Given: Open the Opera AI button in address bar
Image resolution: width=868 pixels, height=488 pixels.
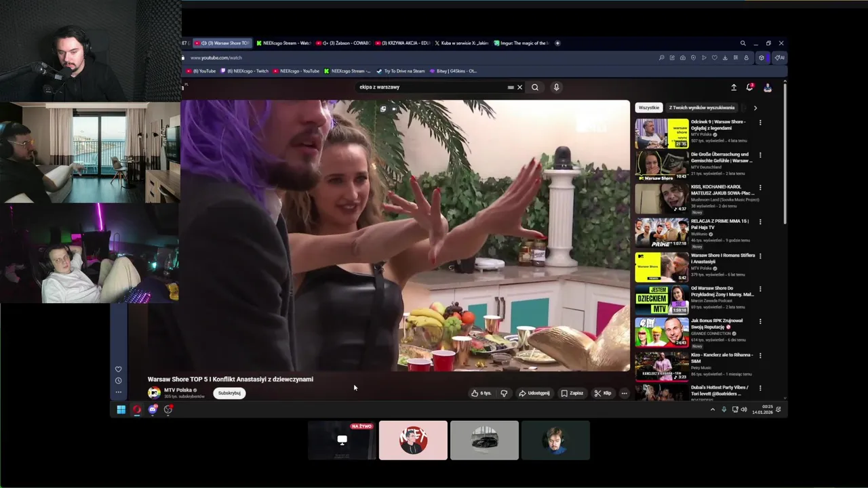Looking at the screenshot, I should (x=780, y=58).
